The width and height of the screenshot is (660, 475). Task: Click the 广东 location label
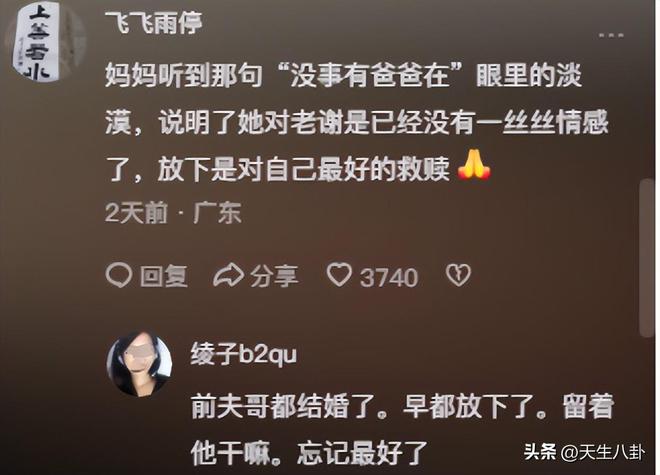217,213
